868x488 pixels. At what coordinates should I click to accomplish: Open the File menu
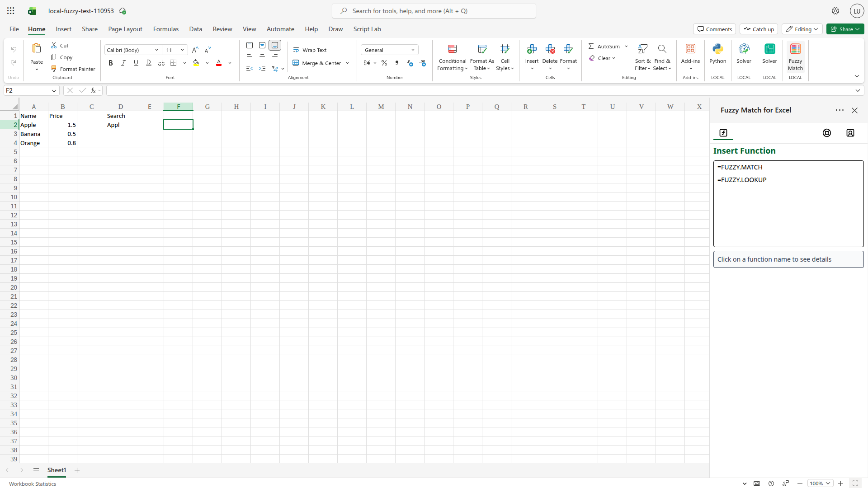pos(14,29)
